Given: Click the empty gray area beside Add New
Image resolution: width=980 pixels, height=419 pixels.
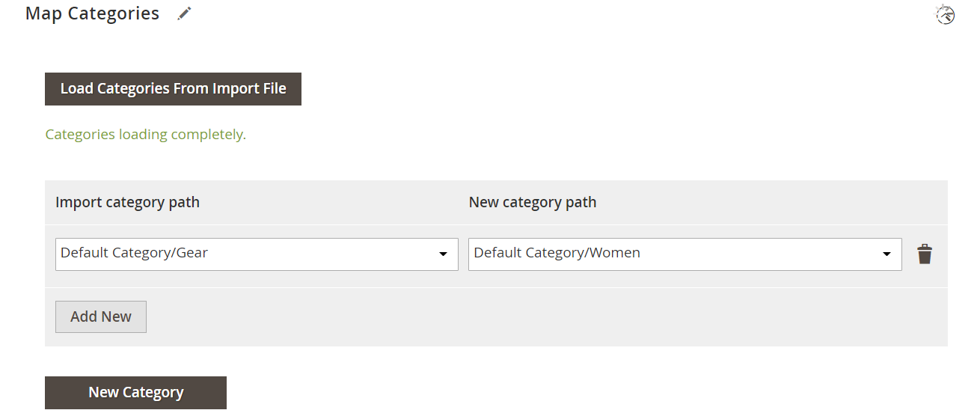Looking at the screenshot, I should click(524, 316).
